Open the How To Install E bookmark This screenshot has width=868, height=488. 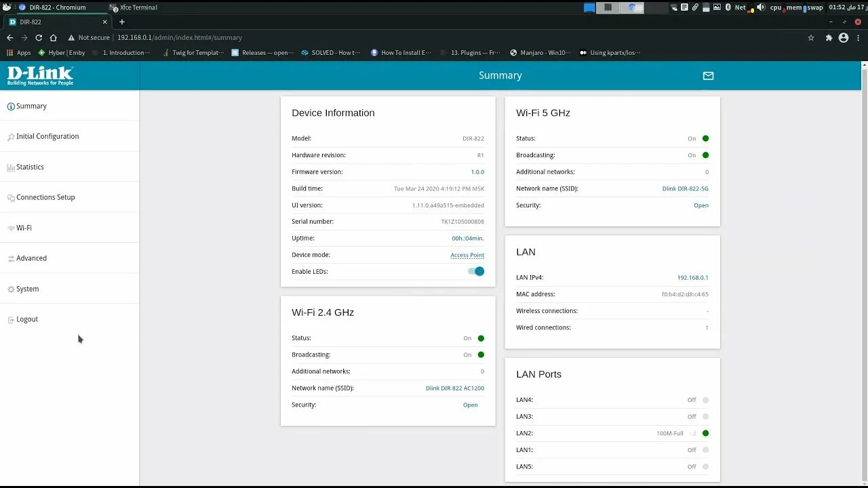[401, 53]
